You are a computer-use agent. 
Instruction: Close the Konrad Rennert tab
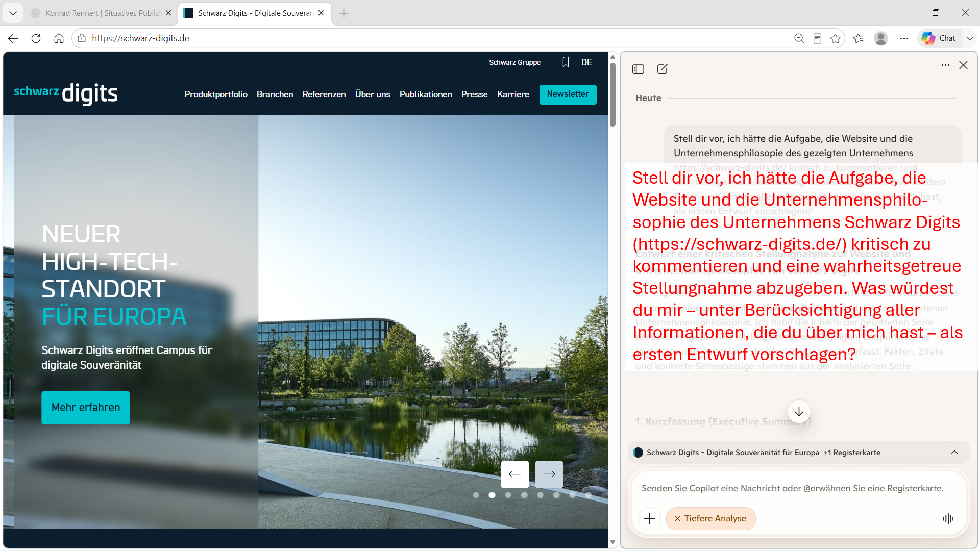[x=168, y=13]
